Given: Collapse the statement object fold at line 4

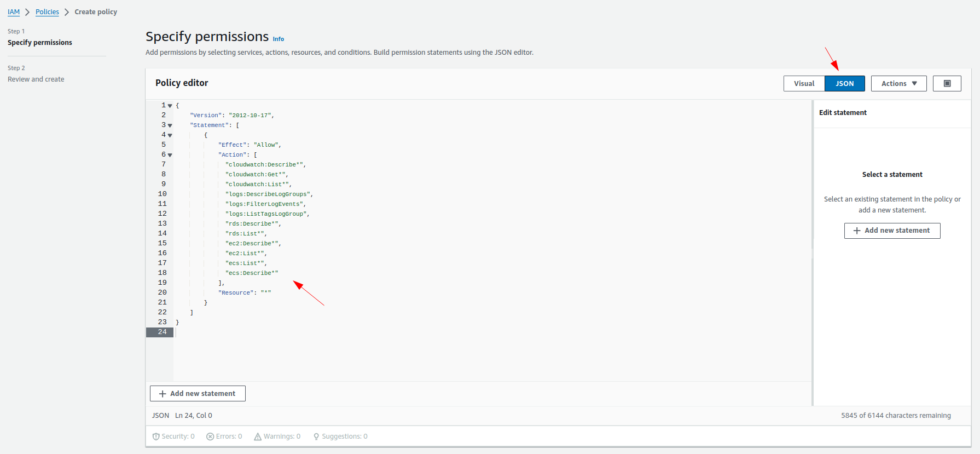Looking at the screenshot, I should click(170, 135).
